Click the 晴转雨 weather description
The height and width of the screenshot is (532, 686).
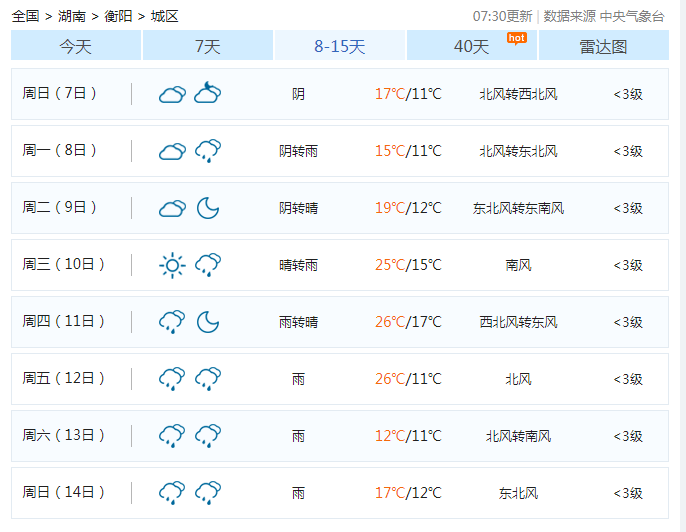[x=298, y=265]
